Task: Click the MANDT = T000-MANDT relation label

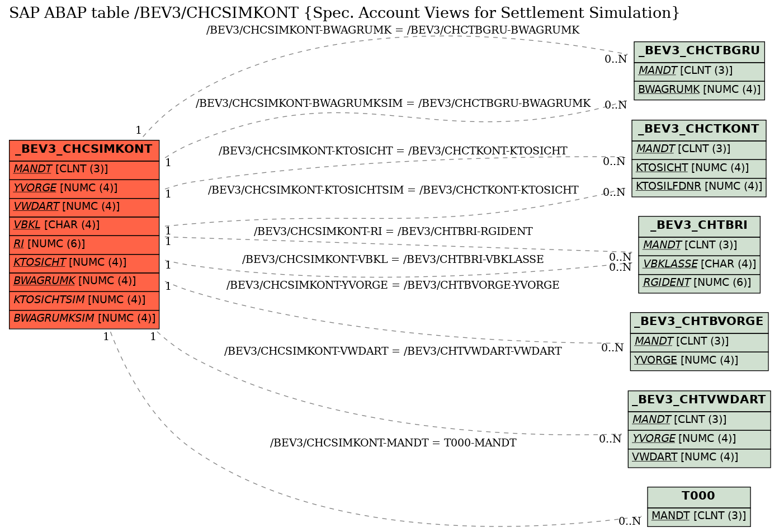Action: tap(393, 443)
